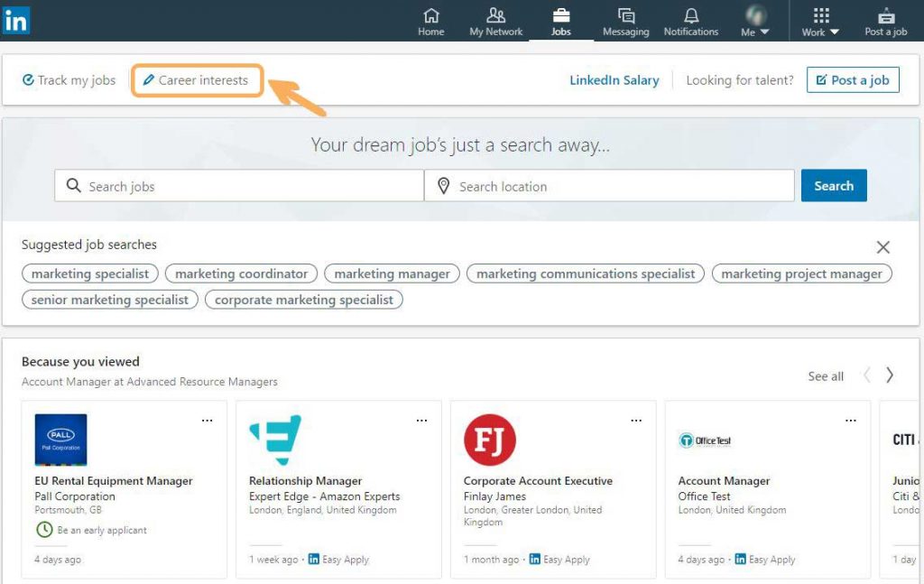Select marketing manager suggestion chip
The height and width of the screenshot is (584, 924).
coord(392,273)
